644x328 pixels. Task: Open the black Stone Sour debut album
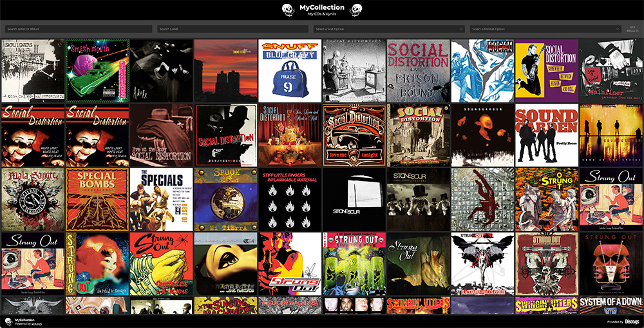coord(354,199)
